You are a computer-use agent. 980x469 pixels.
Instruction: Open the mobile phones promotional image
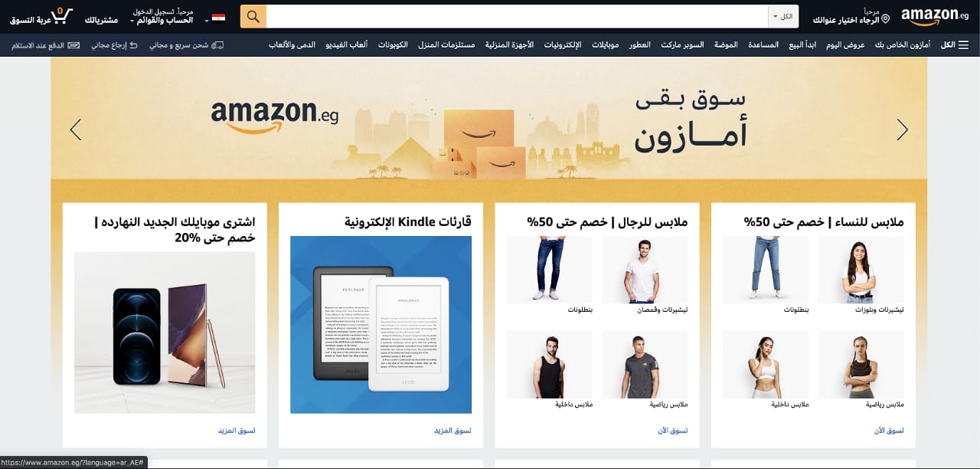pos(165,333)
